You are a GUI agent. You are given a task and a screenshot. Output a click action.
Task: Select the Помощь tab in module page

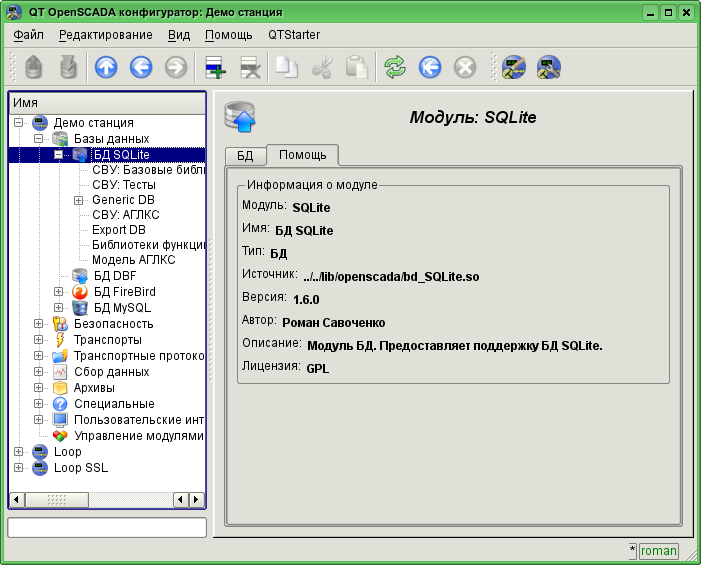pos(302,155)
